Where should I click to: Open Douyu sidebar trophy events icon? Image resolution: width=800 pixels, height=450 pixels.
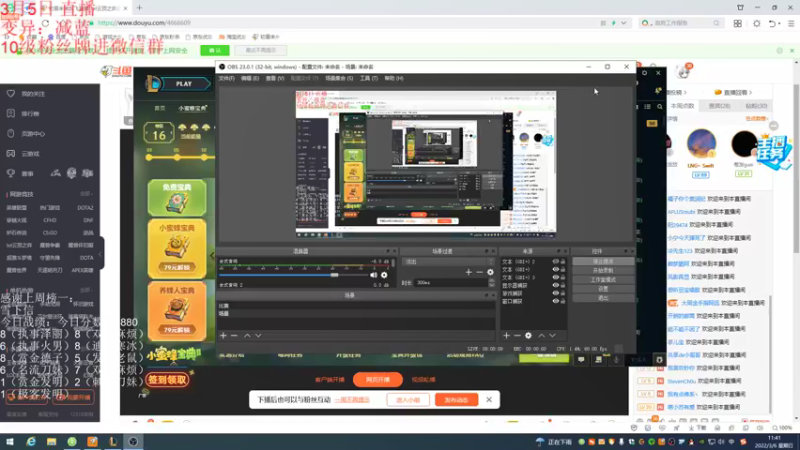[11, 173]
